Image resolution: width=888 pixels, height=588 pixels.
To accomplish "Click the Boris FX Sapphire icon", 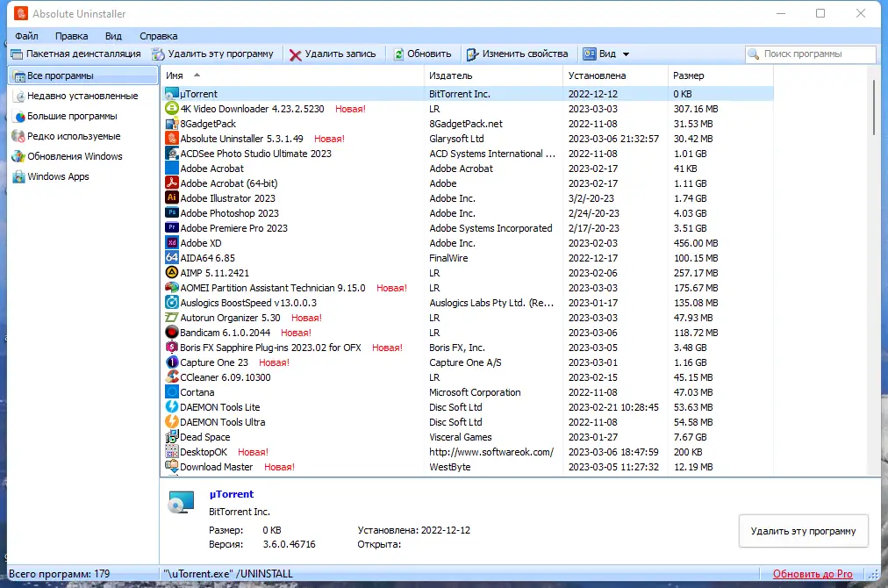I will (x=172, y=348).
